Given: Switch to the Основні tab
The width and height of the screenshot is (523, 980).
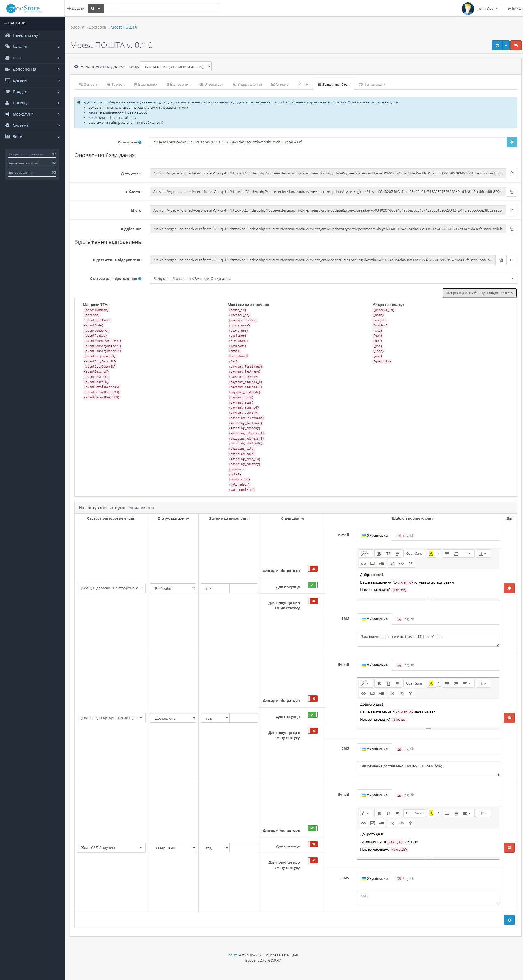Looking at the screenshot, I should (88, 85).
